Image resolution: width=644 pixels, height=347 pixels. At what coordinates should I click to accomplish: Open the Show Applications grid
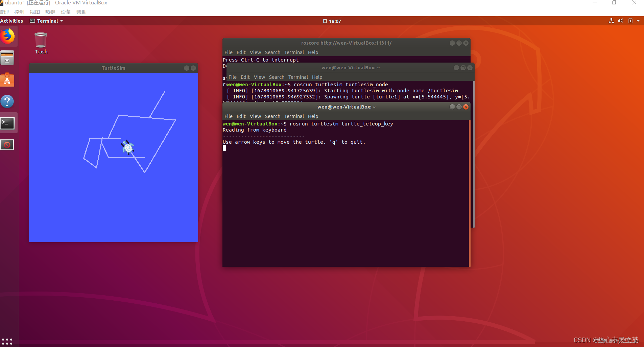pyautogui.click(x=7, y=342)
